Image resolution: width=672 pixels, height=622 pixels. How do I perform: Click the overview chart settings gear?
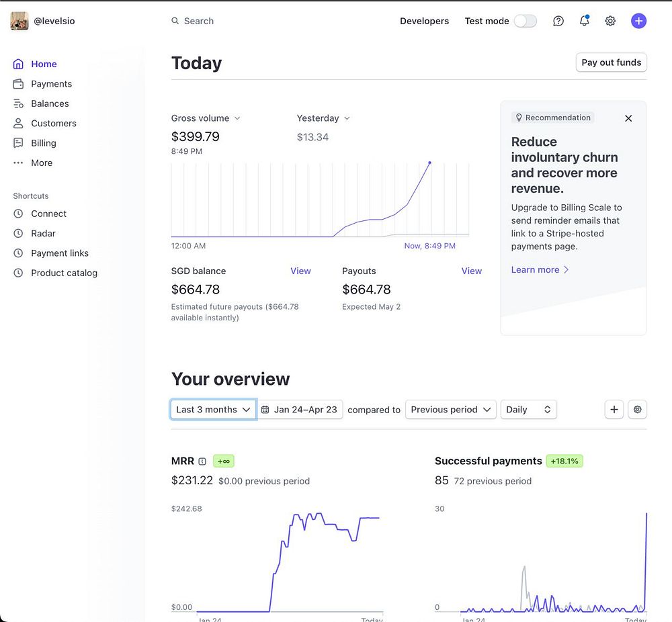637,409
